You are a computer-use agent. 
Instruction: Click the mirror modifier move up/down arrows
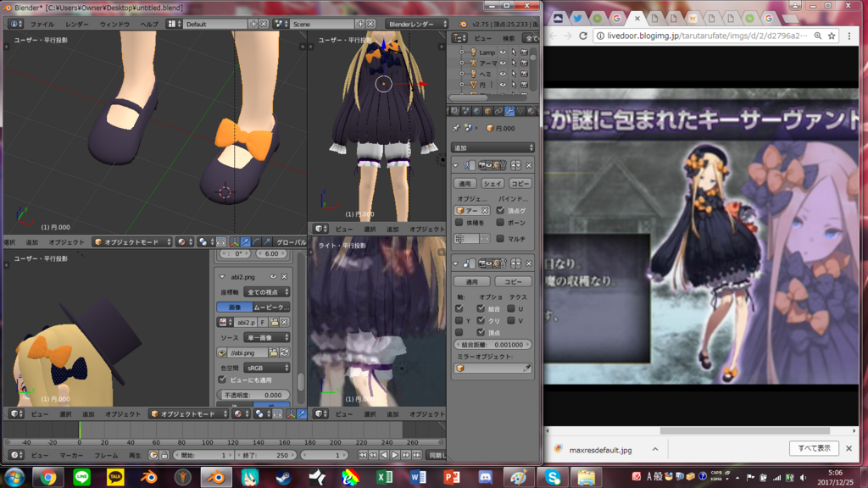(x=516, y=263)
